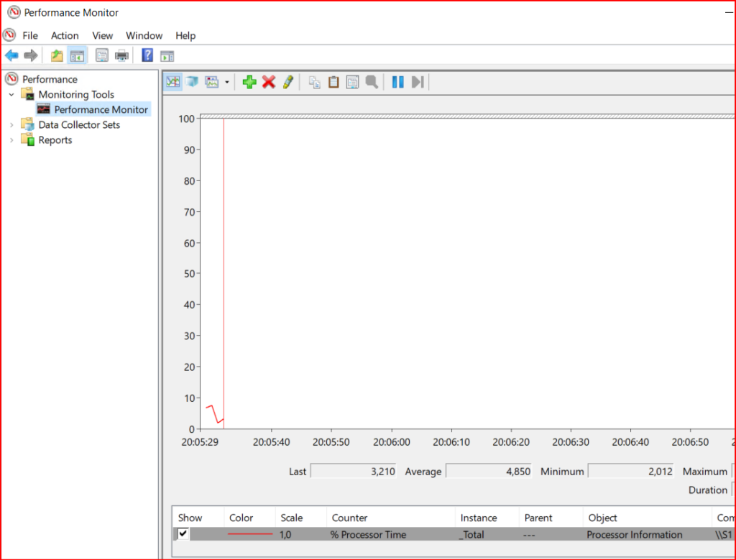
Task: Click the Update Data step icon
Action: (418, 82)
